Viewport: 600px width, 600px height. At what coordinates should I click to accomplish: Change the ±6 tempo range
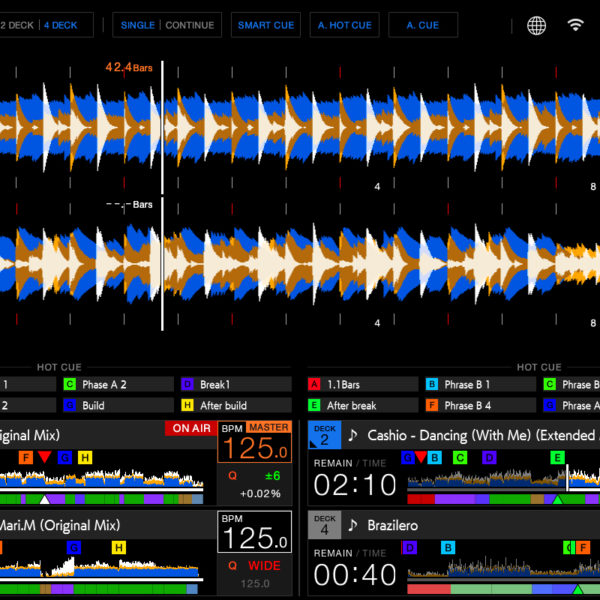(272, 476)
